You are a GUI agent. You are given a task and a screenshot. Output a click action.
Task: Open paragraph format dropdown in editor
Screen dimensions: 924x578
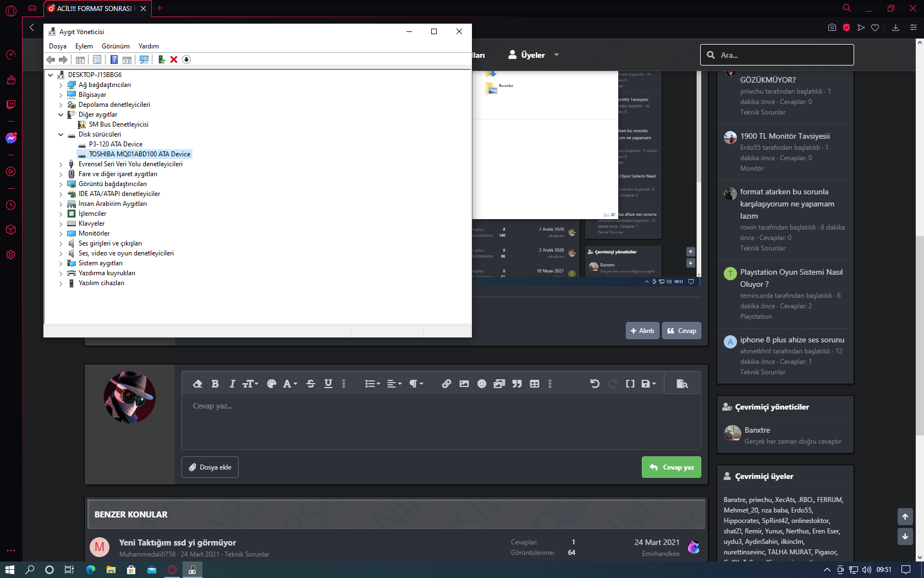[x=416, y=384]
